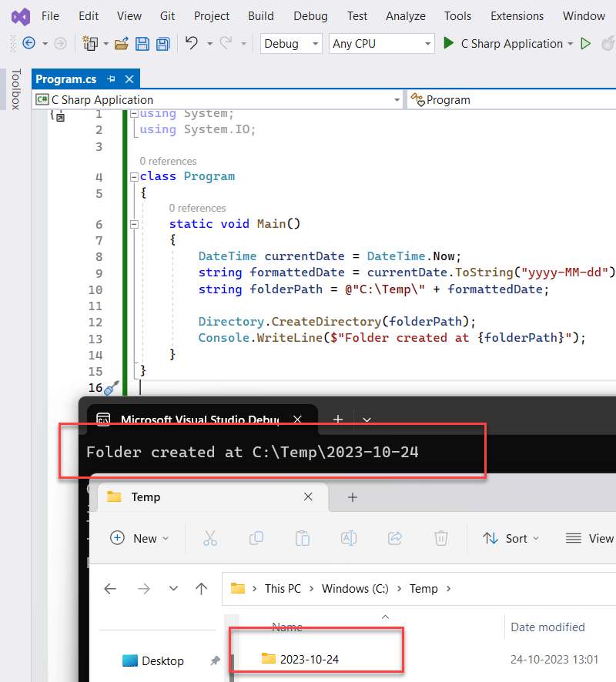
Task: Click the Cut icon in File Explorer
Action: tap(210, 538)
